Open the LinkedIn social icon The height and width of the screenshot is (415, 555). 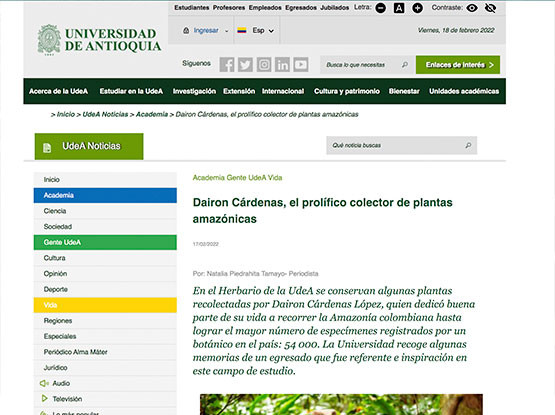pos(282,64)
